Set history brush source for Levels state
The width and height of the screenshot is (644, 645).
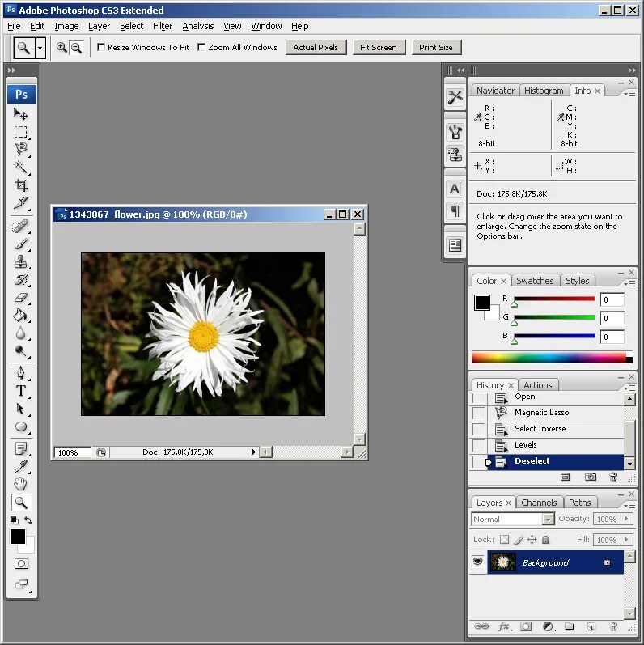tap(479, 445)
